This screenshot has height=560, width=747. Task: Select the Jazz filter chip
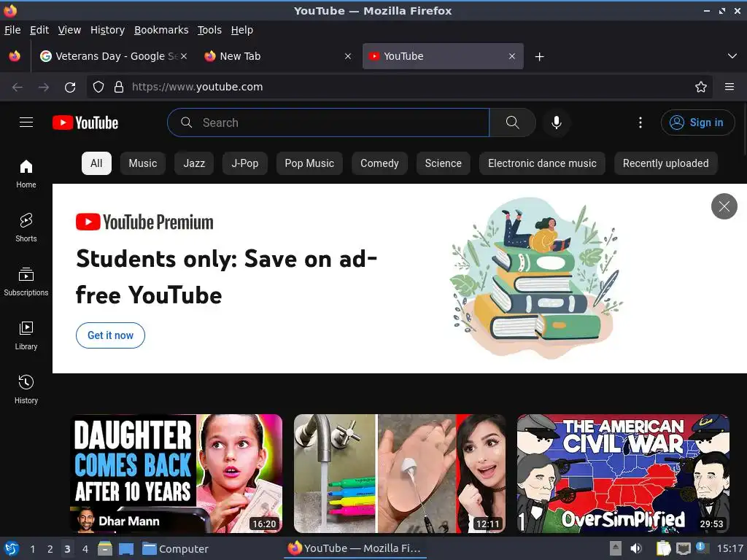194,163
